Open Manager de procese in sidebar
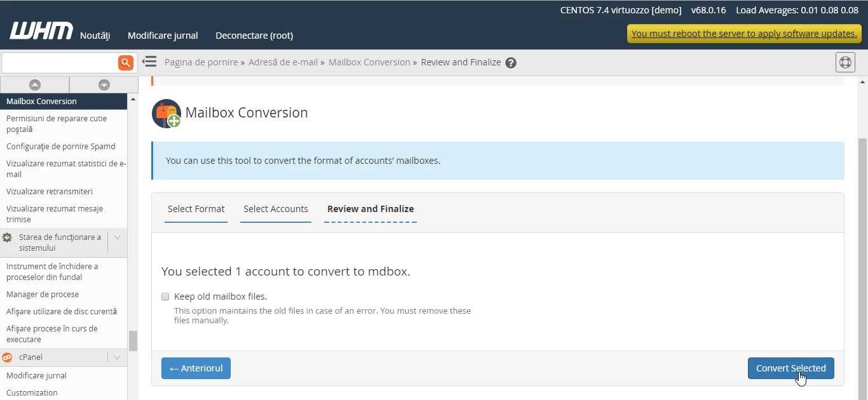868x400 pixels. coord(43,295)
